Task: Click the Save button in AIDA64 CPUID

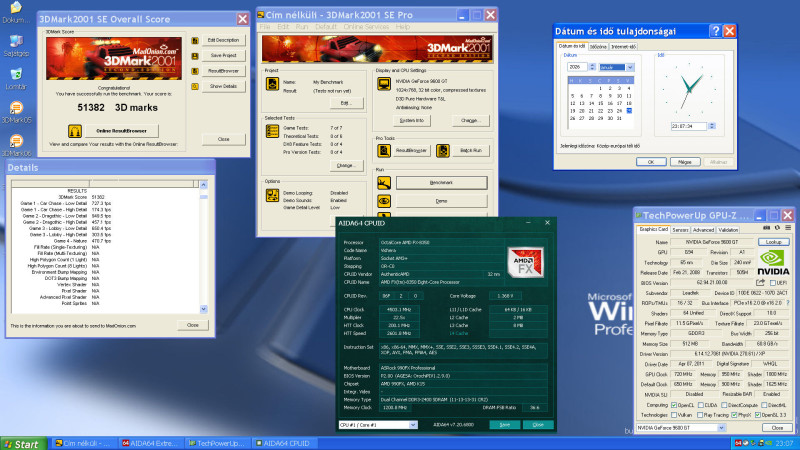Action: pyautogui.click(x=504, y=425)
